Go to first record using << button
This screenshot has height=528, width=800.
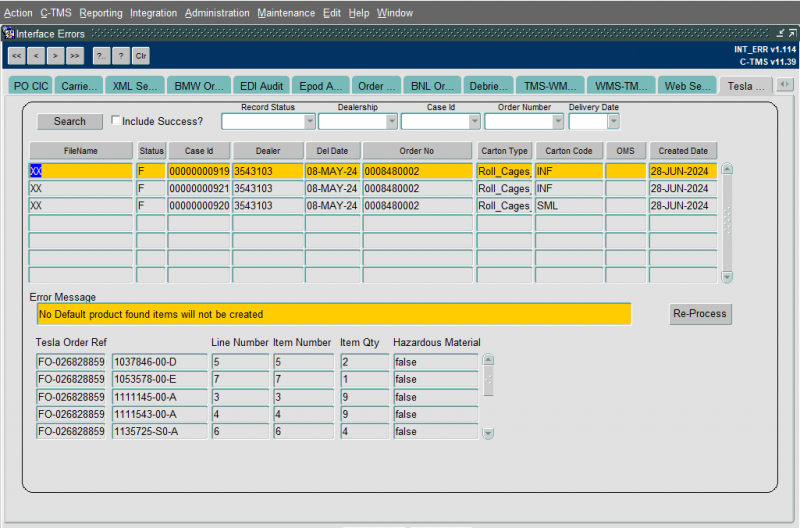tap(16, 56)
